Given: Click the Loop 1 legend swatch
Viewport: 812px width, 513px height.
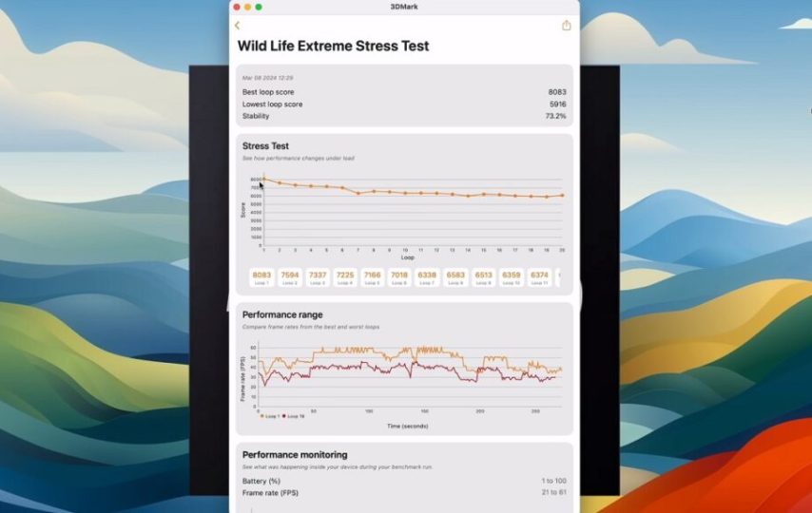Looking at the screenshot, I should coord(261,416).
